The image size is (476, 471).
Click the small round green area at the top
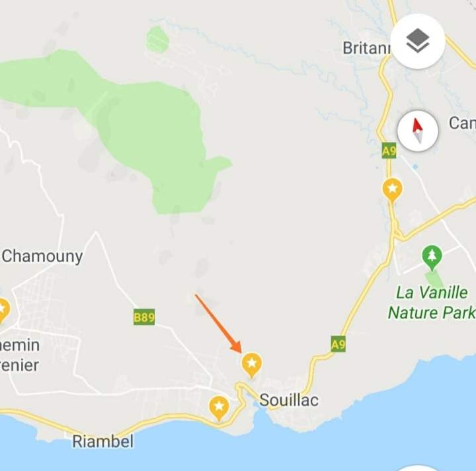coord(158,39)
